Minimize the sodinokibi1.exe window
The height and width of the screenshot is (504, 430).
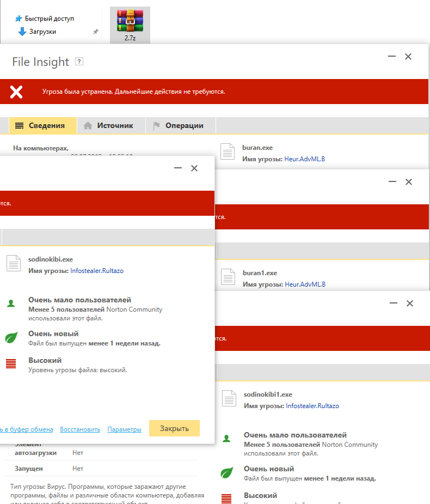click(x=394, y=303)
